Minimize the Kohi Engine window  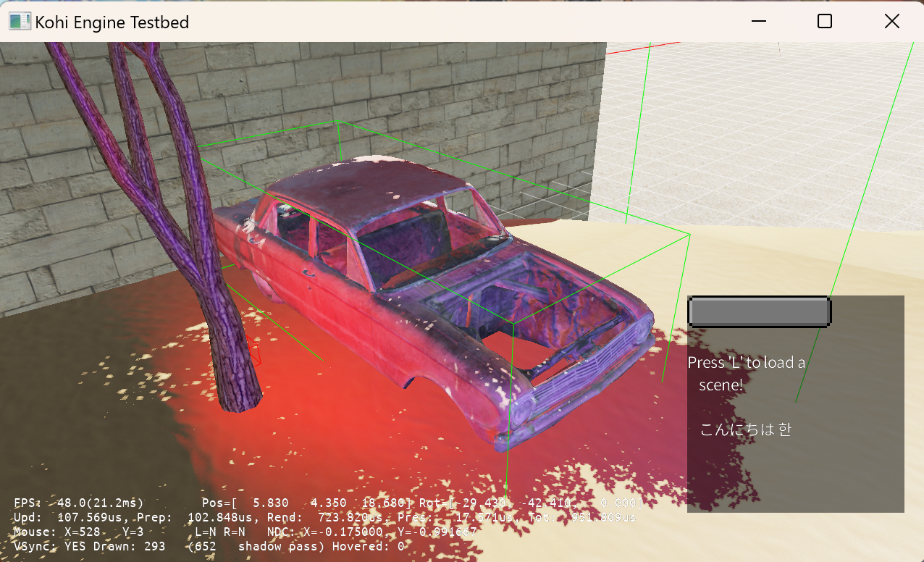758,21
